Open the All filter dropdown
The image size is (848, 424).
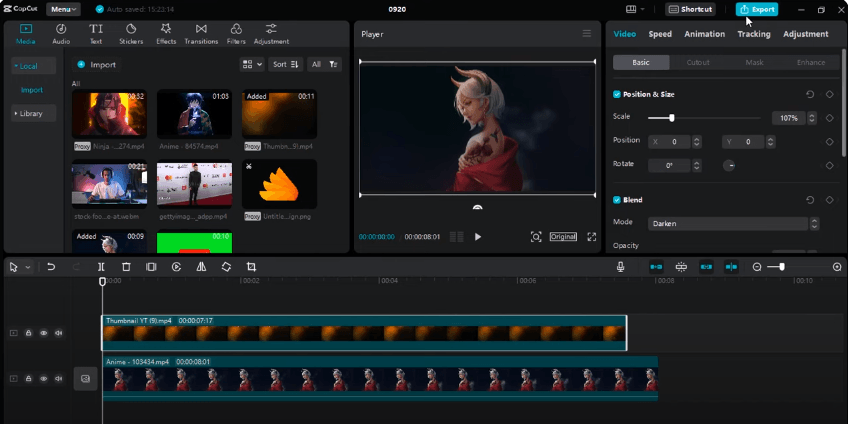[324, 64]
